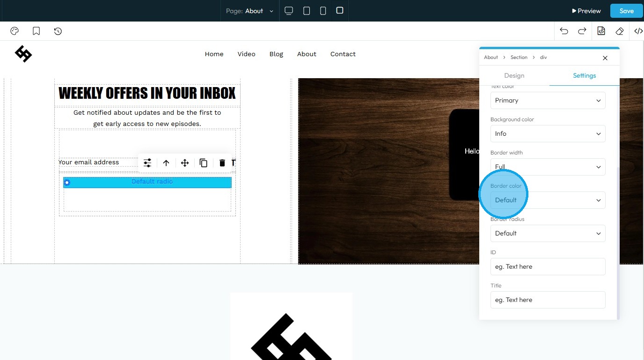Viewport: 644px width, 360px height.
Task: Click the eraser clear icon
Action: (x=620, y=31)
